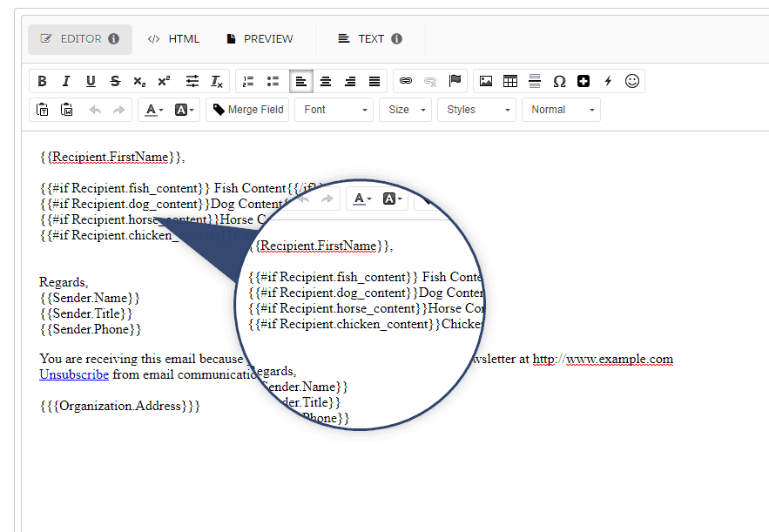Screen dimensions: 769x532
Task: Insert a numbered list
Action: [x=248, y=81]
